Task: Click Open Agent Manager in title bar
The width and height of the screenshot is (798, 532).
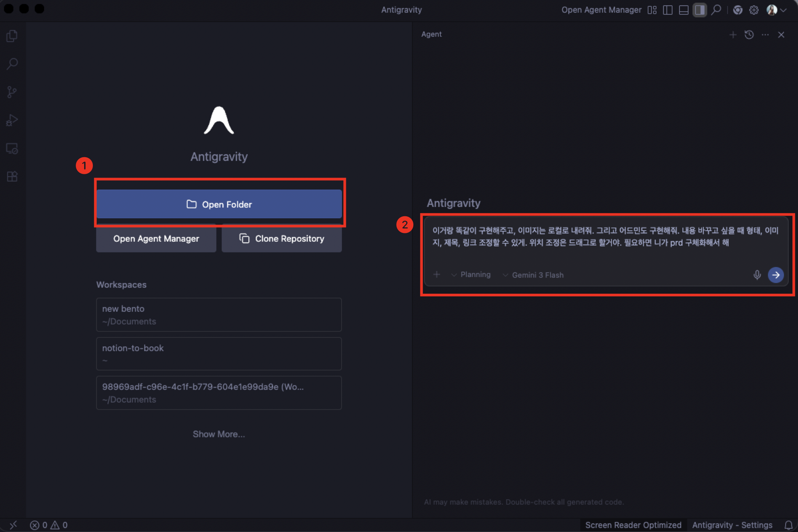Action: click(x=601, y=10)
